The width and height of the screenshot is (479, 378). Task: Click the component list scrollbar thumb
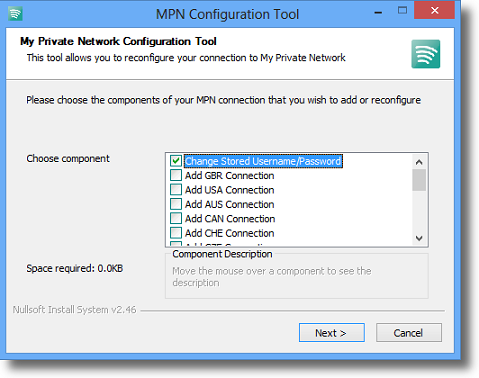(x=419, y=180)
